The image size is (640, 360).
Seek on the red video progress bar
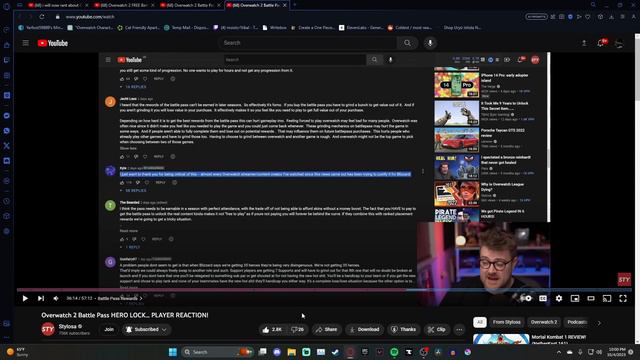click(x=211, y=290)
